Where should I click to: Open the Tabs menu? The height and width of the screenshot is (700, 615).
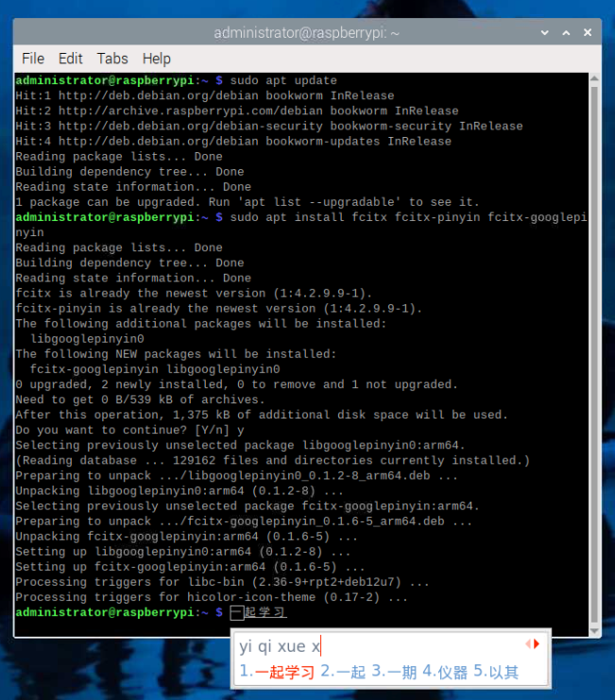pyautogui.click(x=112, y=59)
